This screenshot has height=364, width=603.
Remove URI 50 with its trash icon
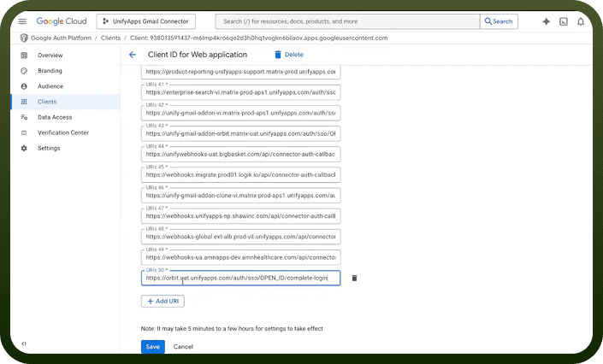[355, 278]
